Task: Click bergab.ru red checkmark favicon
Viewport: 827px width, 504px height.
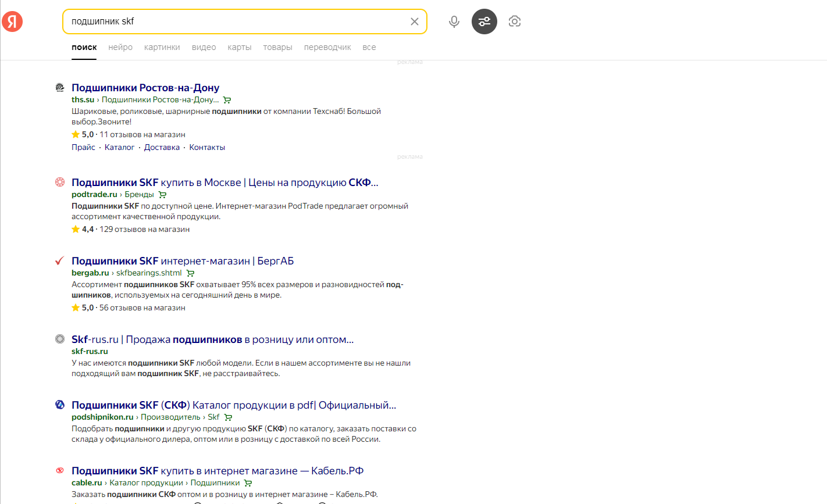Action: click(59, 260)
